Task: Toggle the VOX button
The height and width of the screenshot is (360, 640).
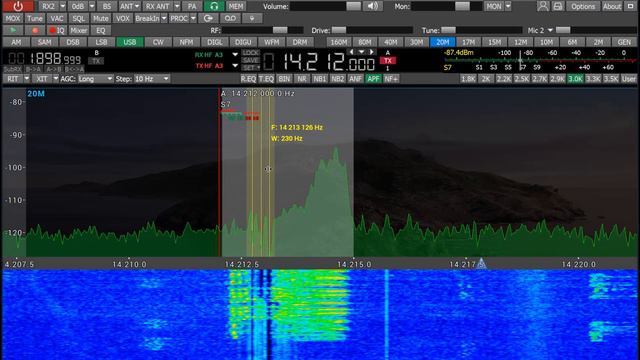Action: coord(122,18)
